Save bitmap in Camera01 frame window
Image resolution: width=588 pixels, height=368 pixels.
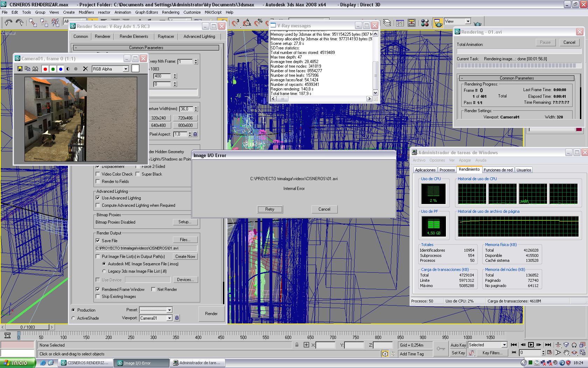click(20, 69)
